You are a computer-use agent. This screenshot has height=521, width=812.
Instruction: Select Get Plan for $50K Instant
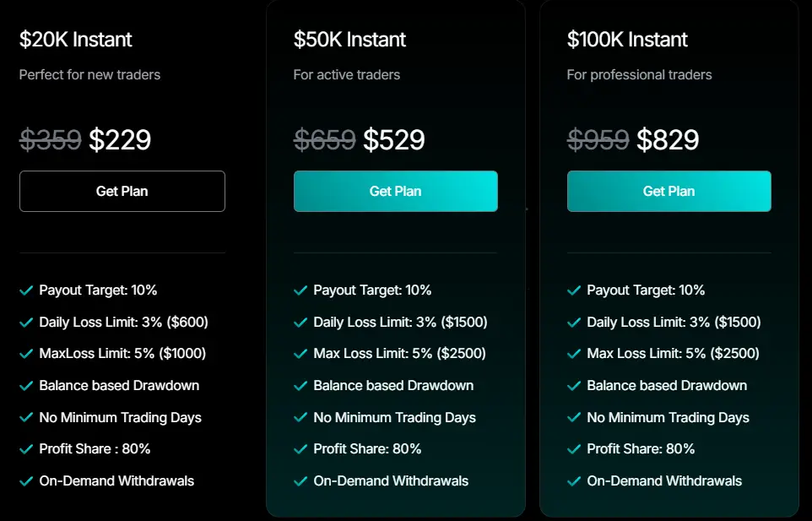coord(395,191)
